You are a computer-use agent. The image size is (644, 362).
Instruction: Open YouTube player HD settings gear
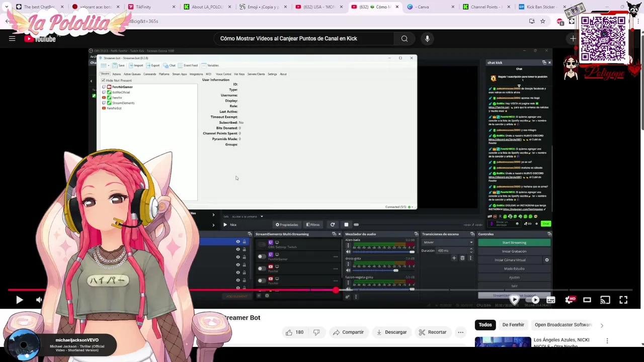(x=570, y=300)
